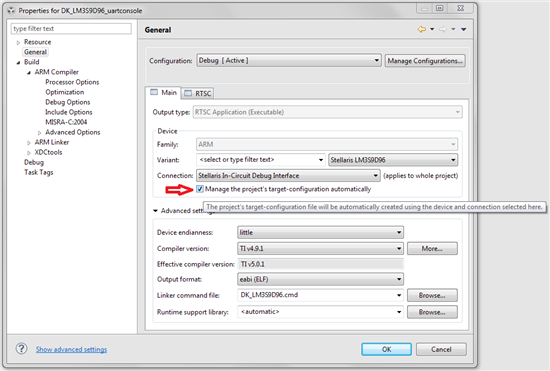Switch to the Main tab
This screenshot has width=550, height=371.
pos(163,93)
